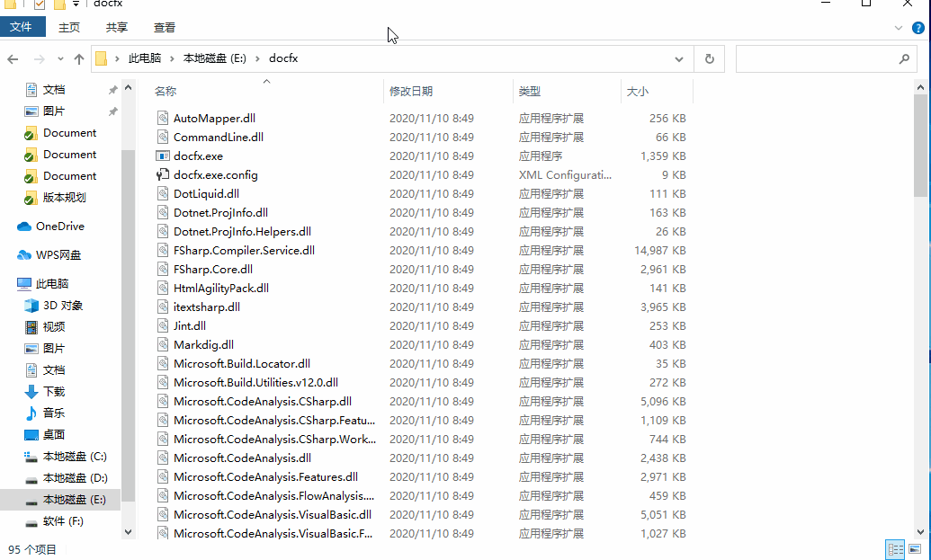Switch to large thumbnails view
Screen dimensions: 931x560
[915, 549]
